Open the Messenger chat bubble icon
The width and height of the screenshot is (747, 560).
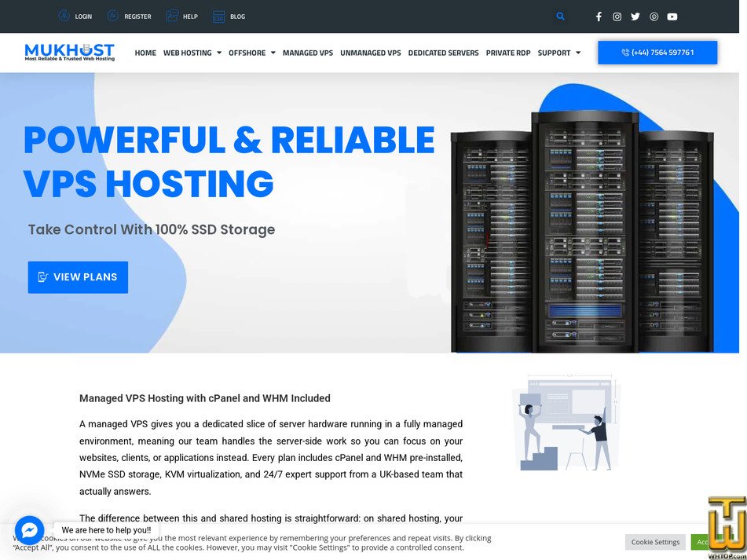(30, 530)
